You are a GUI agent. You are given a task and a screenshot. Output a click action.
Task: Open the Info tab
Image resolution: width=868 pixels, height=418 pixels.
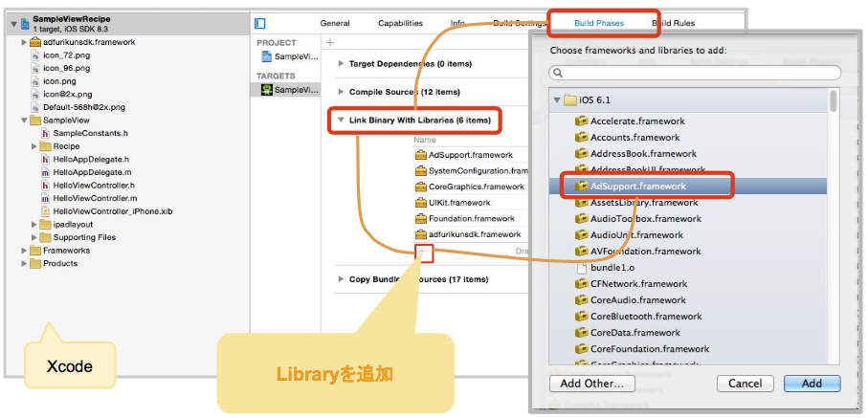pyautogui.click(x=457, y=23)
